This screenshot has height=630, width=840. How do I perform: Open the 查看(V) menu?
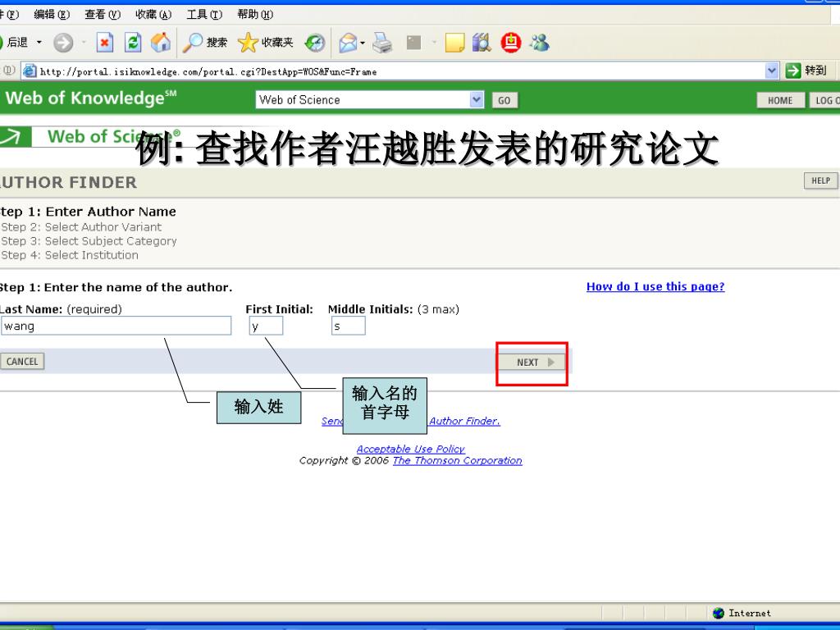click(x=103, y=15)
